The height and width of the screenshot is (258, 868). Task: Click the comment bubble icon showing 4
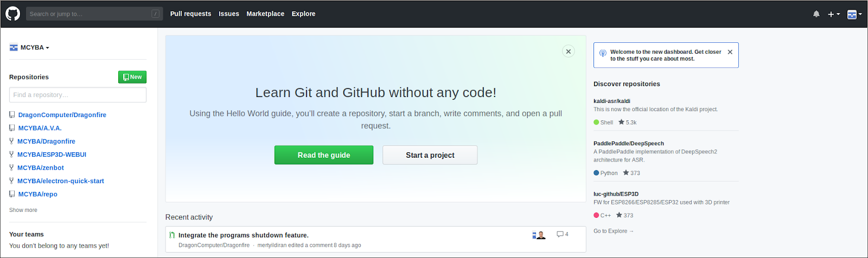(x=560, y=234)
